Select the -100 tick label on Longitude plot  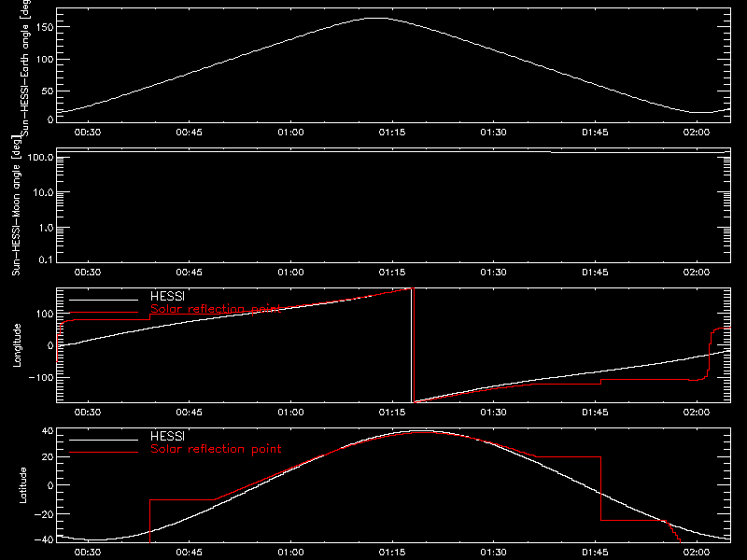click(41, 377)
